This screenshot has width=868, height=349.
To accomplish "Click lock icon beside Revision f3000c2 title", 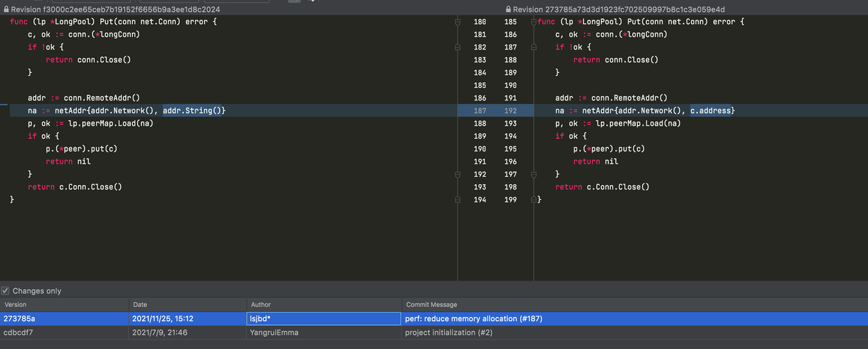I will coord(5,10).
